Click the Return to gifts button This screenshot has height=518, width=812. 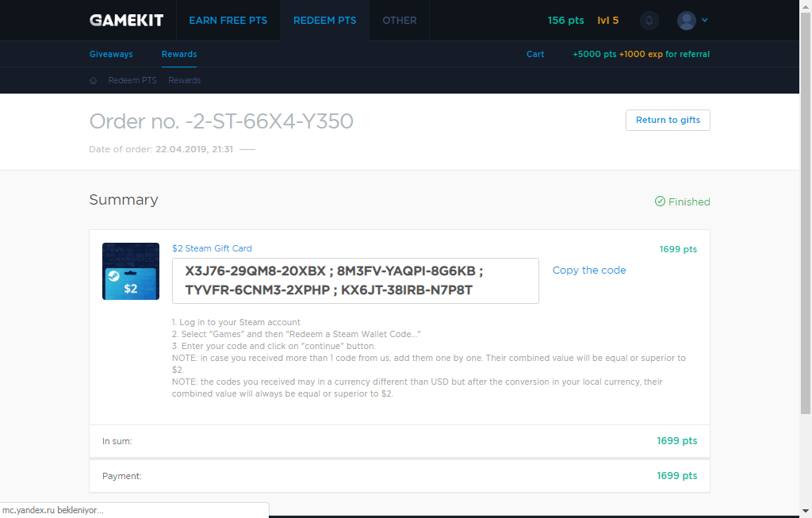668,120
